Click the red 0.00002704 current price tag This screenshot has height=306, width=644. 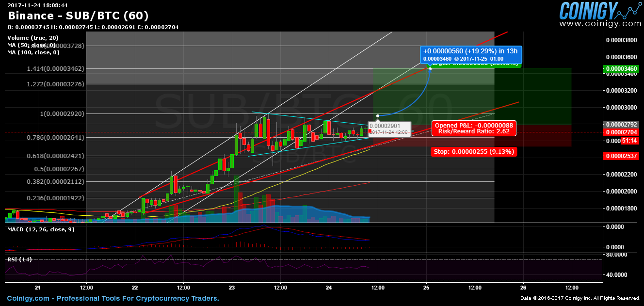click(622, 132)
